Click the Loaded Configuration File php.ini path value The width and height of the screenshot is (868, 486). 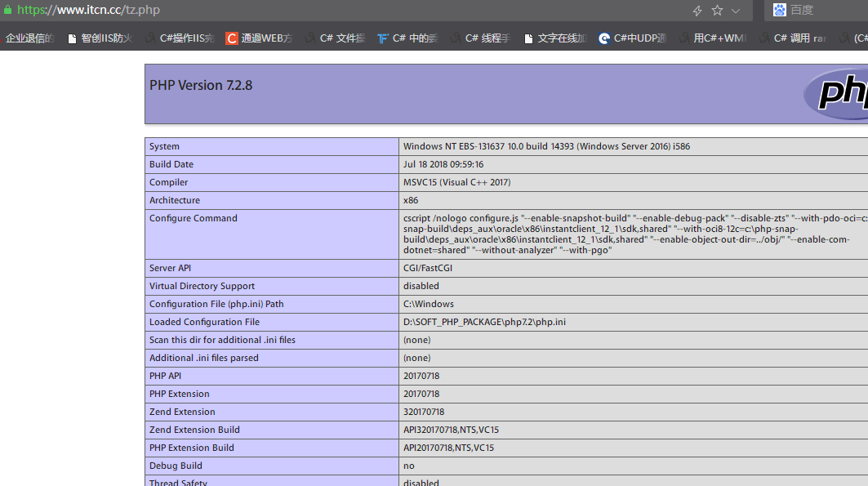coord(484,322)
